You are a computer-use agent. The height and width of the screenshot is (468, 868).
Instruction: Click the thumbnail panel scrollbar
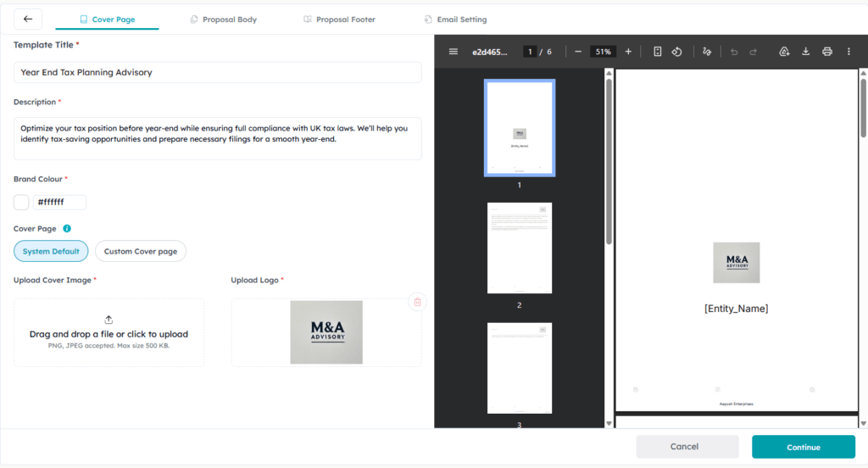609,161
